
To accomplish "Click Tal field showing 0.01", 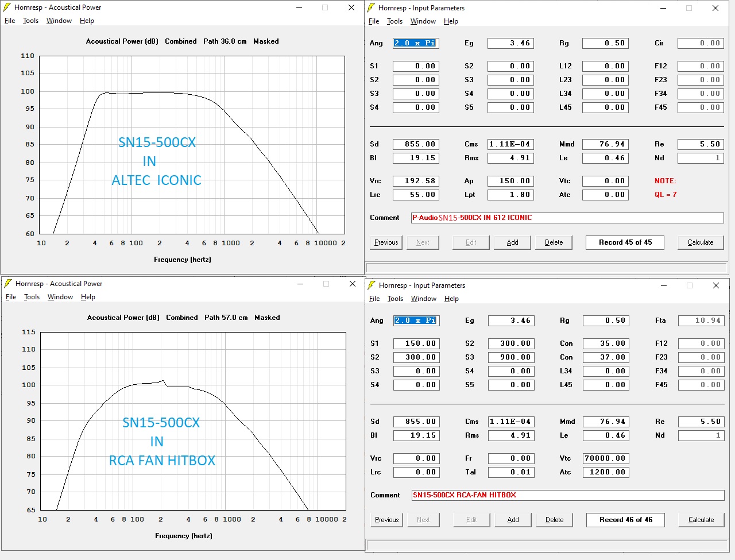I will tap(511, 472).
